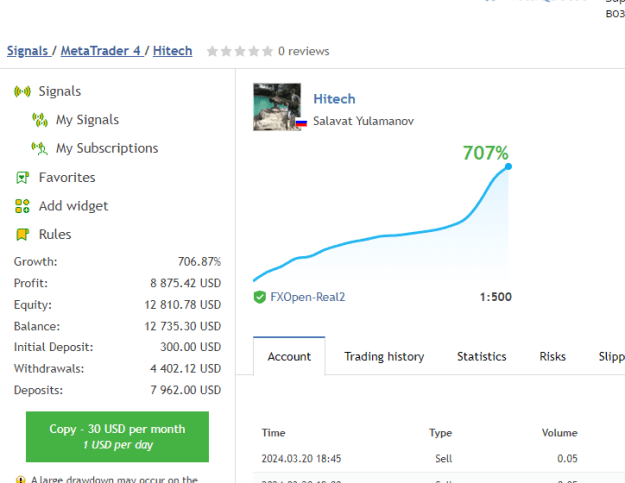Screen dimensions: 625x483
Task: Click the growth chart end point
Action: coord(508,166)
